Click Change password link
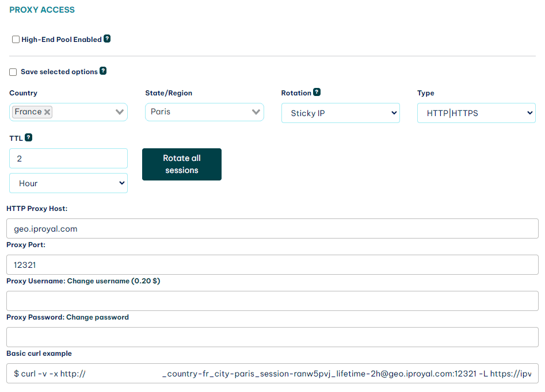 coord(97,317)
